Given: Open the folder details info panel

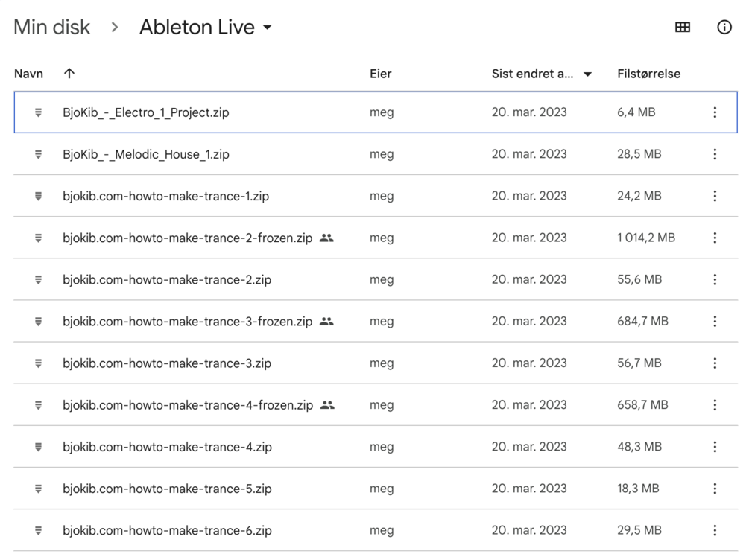Looking at the screenshot, I should point(724,28).
